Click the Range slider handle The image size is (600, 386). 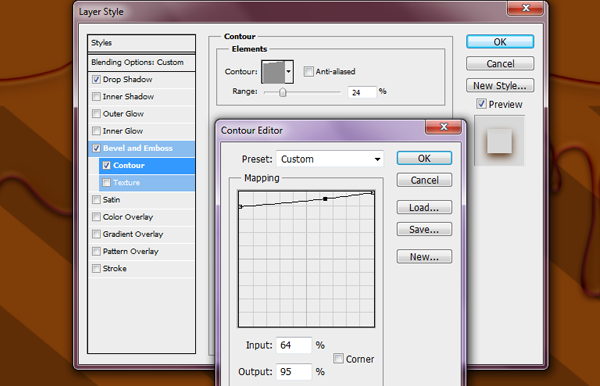click(282, 92)
